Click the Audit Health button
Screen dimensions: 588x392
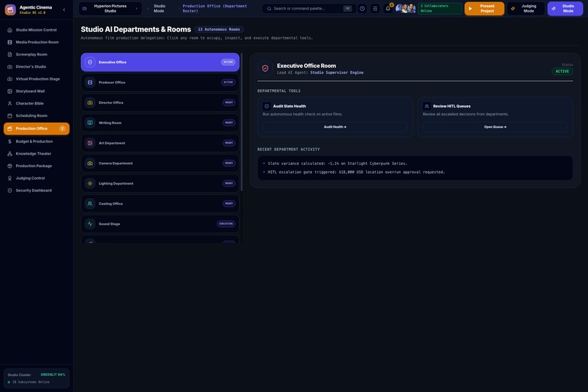click(335, 127)
